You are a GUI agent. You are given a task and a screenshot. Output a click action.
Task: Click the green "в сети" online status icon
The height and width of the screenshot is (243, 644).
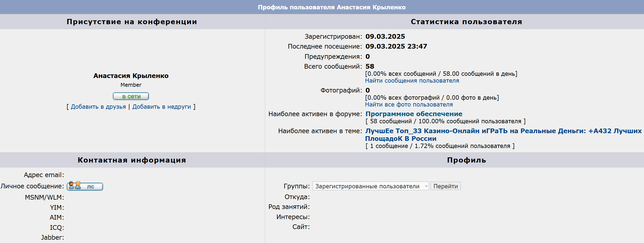click(131, 96)
